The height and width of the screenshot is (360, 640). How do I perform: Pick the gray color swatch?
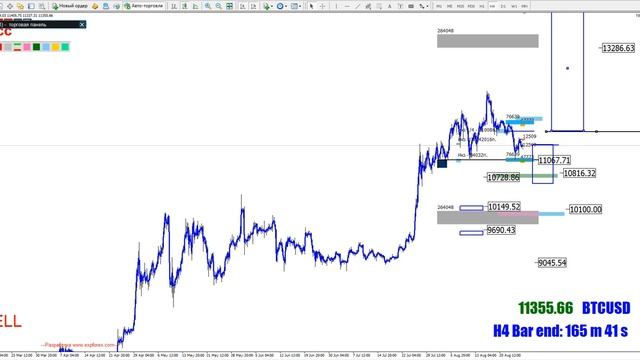pos(8,47)
